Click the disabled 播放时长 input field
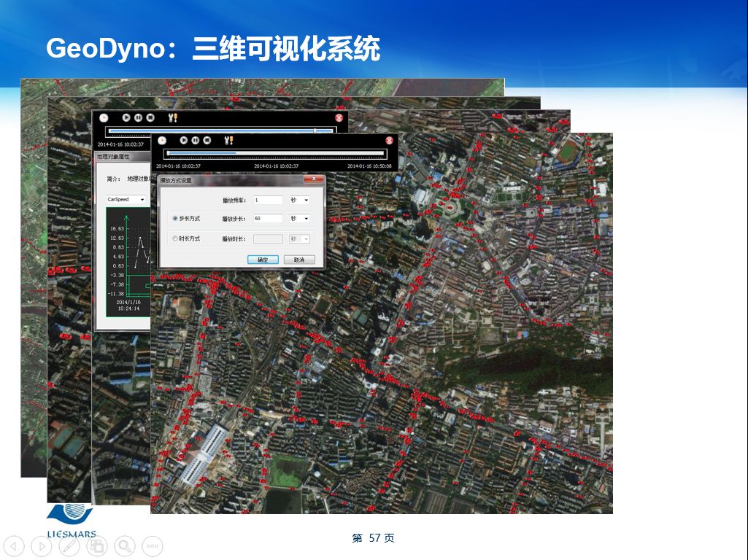Screen dimensions: 748x560 pyautogui.click(x=268, y=238)
